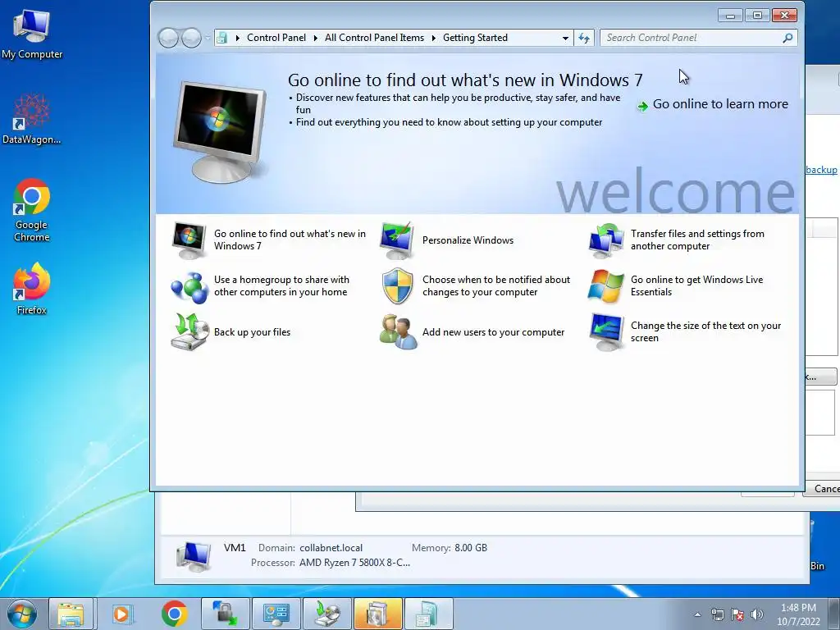840x630 pixels.
Task: Expand the arrow after Control Panel in the address bar
Action: [315, 38]
